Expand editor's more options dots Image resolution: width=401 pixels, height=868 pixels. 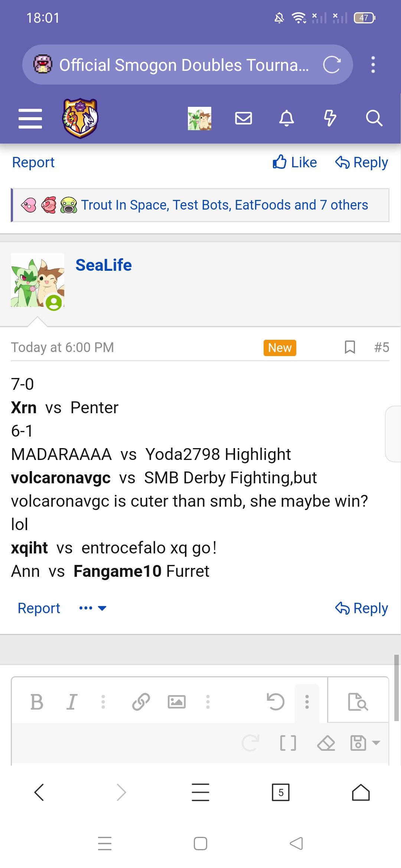307,702
